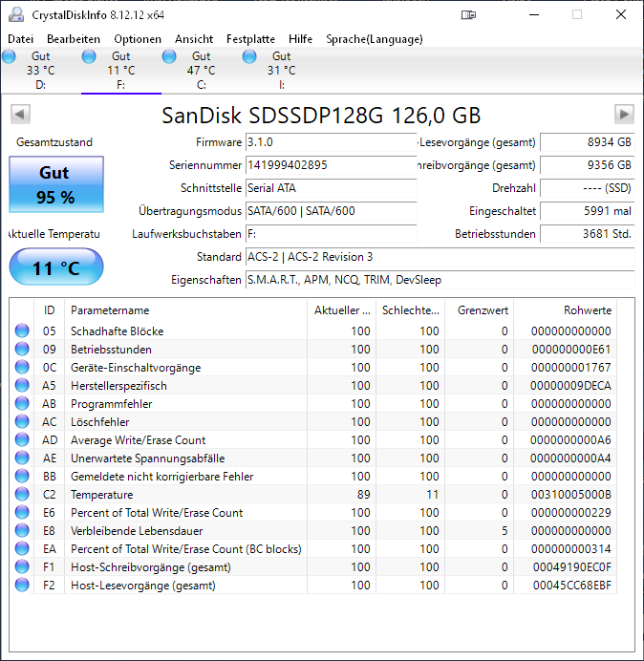Click status orb of Betriebsstunden attribute row
This screenshot has width=644, height=661.
pyautogui.click(x=22, y=349)
